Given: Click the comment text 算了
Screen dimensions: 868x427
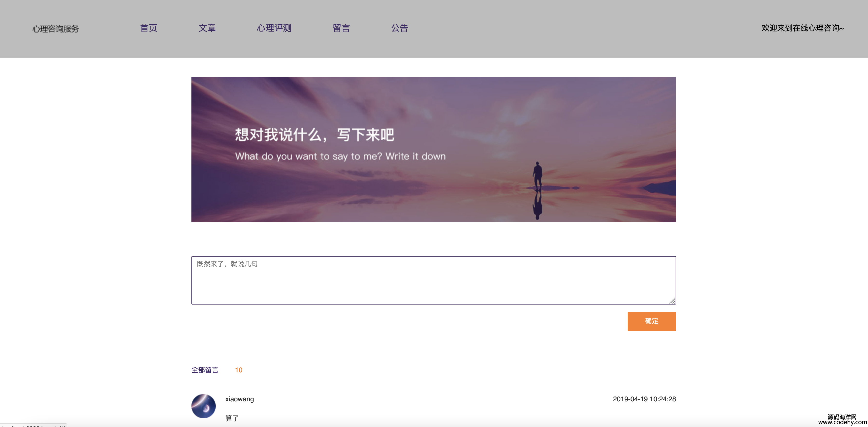Looking at the screenshot, I should [232, 418].
